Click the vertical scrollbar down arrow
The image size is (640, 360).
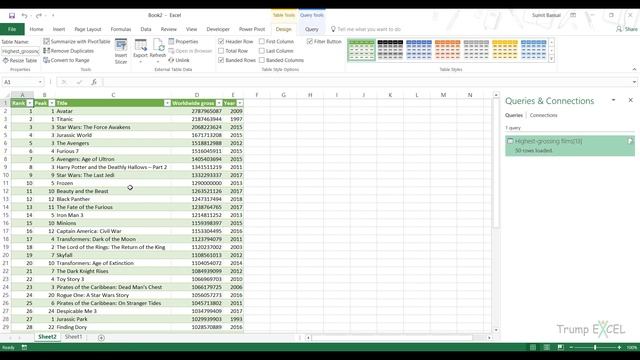(496, 330)
